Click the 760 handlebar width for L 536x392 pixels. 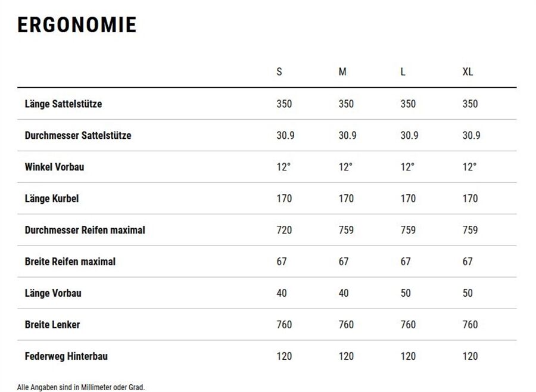tap(408, 324)
